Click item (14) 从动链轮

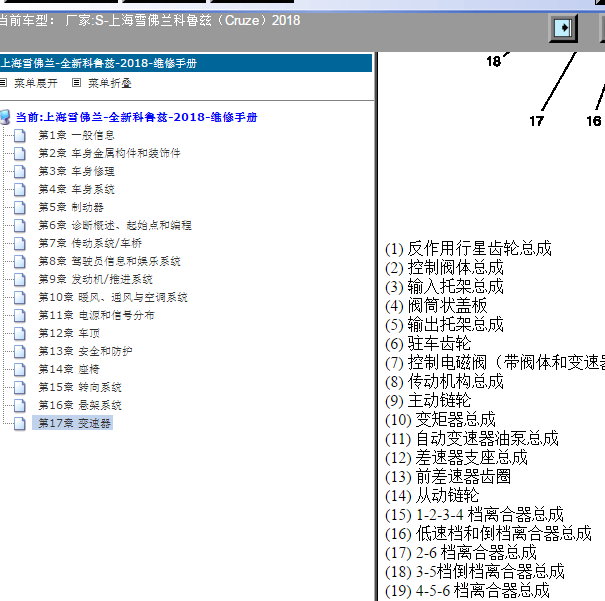point(432,495)
